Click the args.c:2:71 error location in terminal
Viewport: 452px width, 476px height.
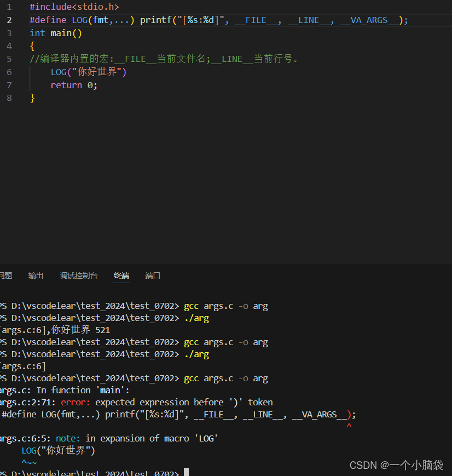27,402
